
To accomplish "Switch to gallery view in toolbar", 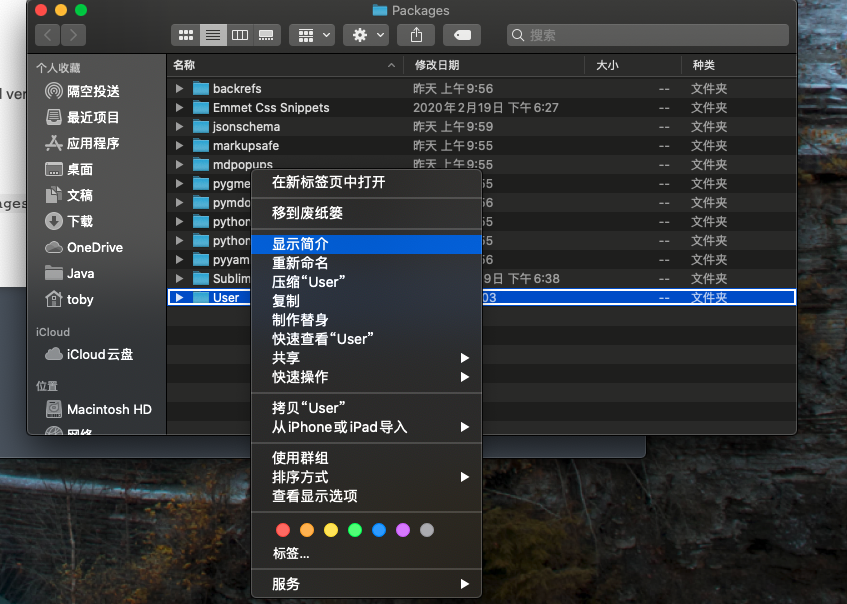I will 267,35.
